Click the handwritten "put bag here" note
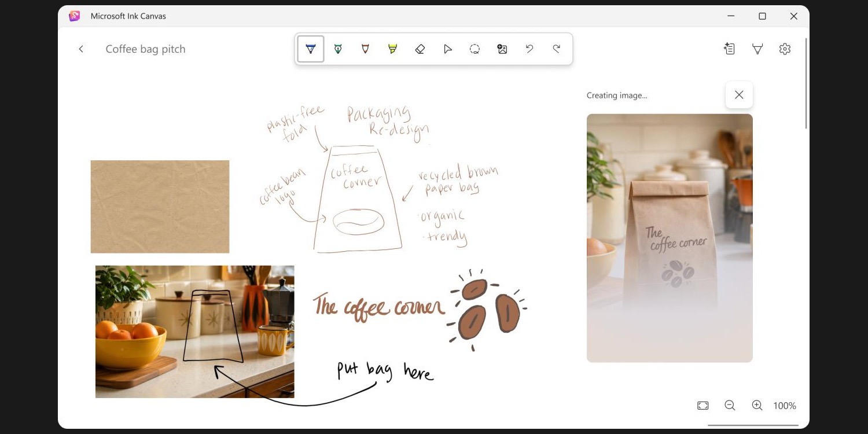The height and width of the screenshot is (434, 868). [x=385, y=371]
